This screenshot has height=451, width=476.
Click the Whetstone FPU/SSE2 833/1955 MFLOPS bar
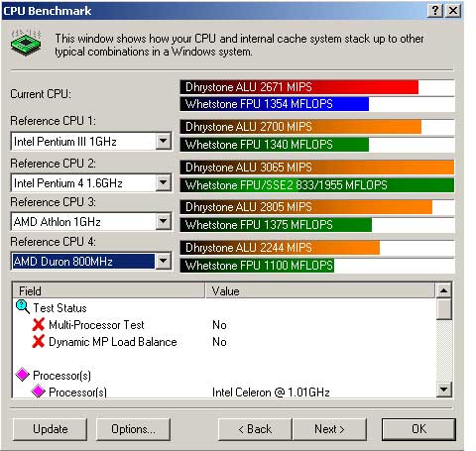point(317,184)
